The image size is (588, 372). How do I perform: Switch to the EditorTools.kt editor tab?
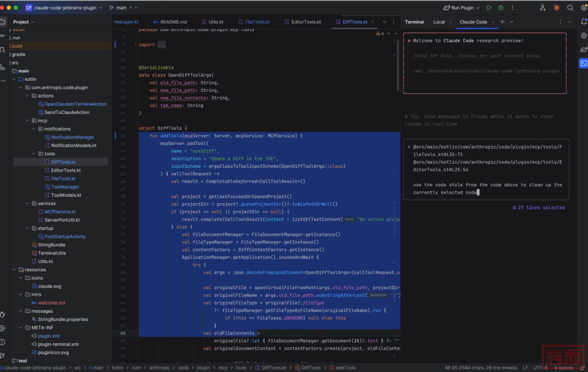point(303,22)
